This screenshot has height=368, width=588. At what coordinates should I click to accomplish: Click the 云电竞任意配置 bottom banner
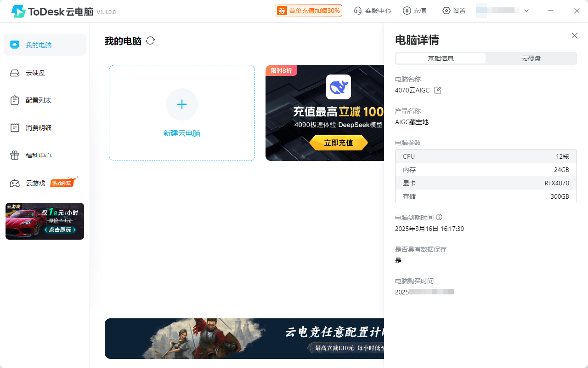[x=244, y=339]
